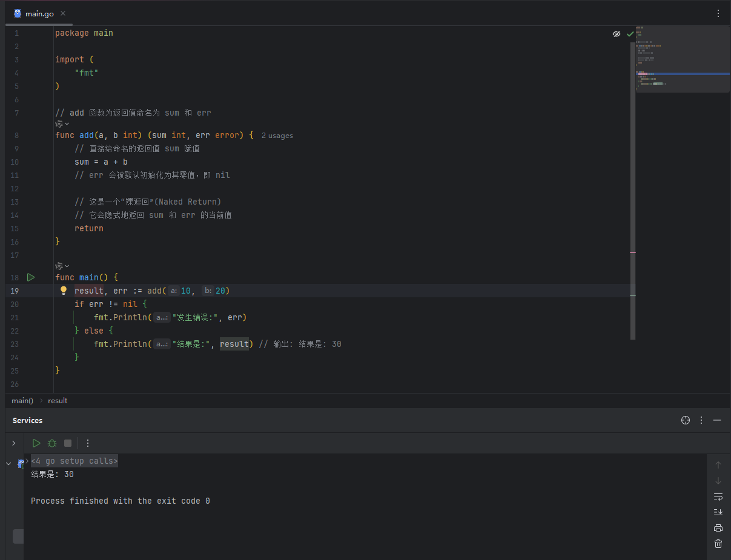Select the gopher run configuration icon in Services
This screenshot has height=560, width=731.
click(x=20, y=464)
